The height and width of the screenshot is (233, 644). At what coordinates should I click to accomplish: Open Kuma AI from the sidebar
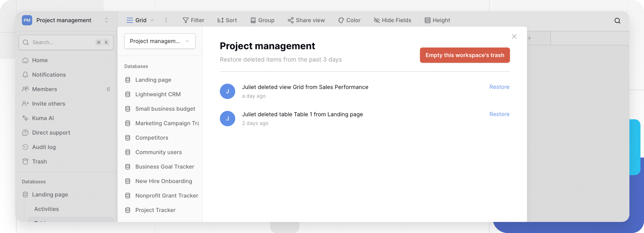coord(43,118)
